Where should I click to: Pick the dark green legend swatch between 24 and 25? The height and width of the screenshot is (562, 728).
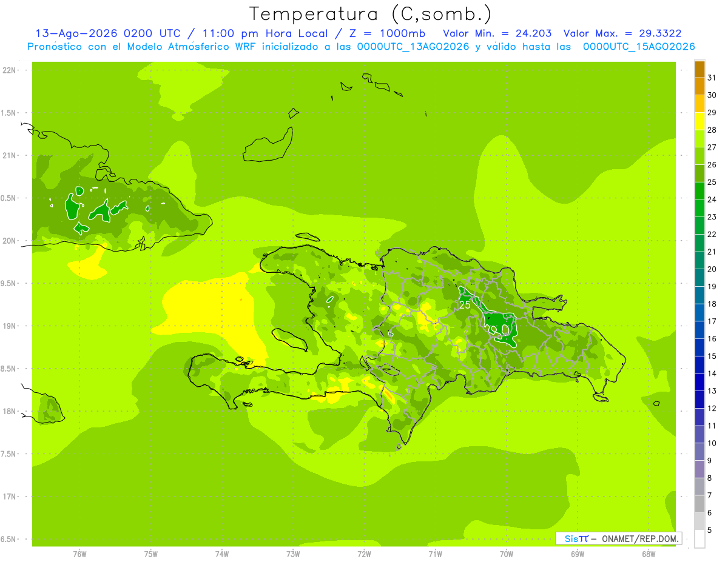[x=699, y=191]
